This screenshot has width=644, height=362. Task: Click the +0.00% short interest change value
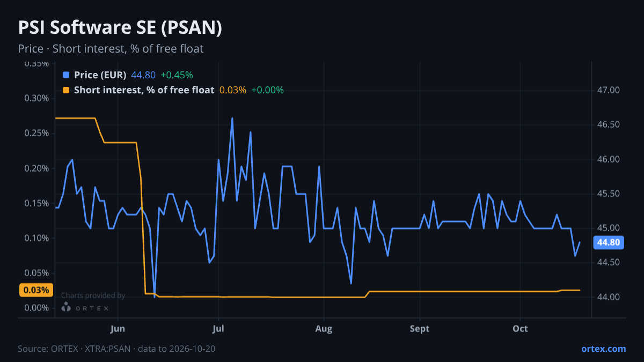click(267, 90)
